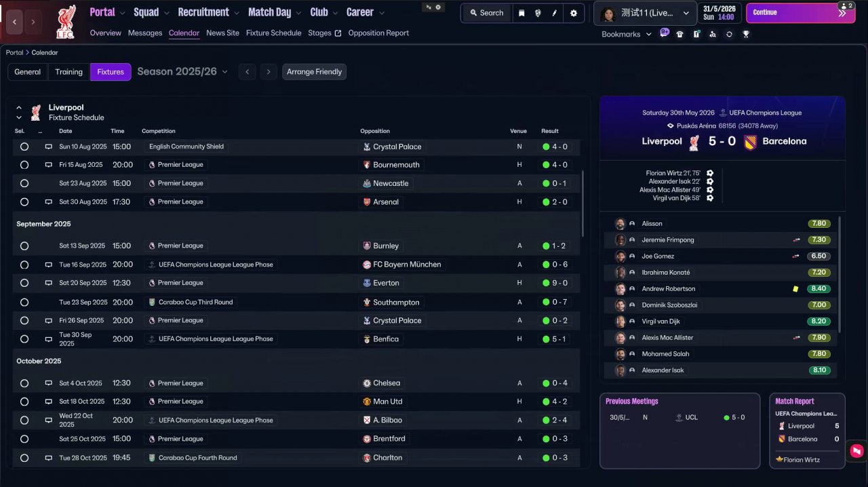Select the Newcastle fixture radio button

pos(24,183)
